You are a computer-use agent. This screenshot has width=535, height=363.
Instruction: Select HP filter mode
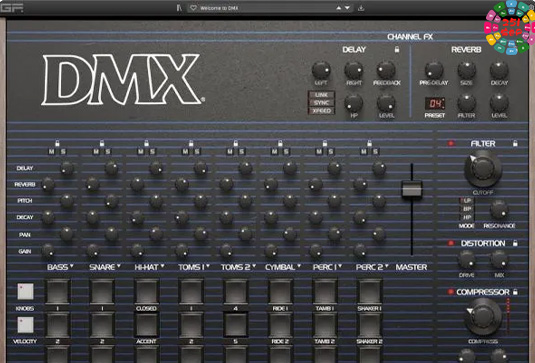[x=467, y=217]
